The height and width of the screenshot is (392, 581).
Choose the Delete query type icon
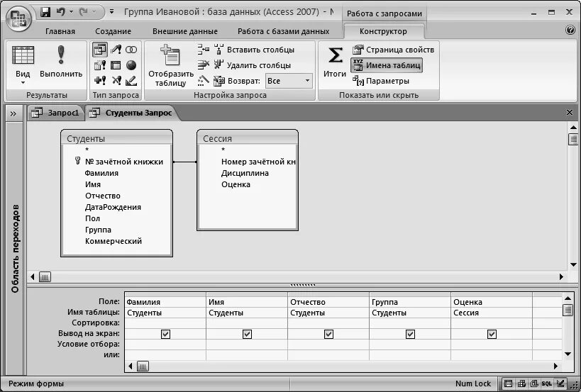pyautogui.click(x=116, y=80)
